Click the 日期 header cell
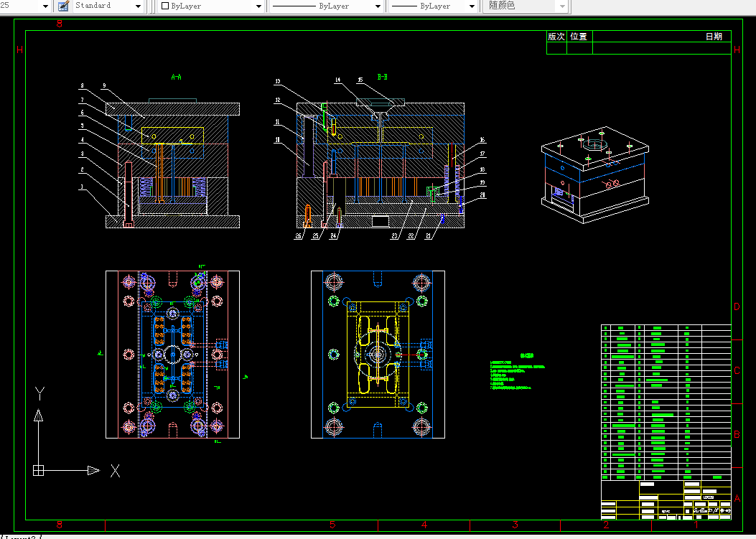The height and width of the screenshot is (539, 756). pyautogui.click(x=714, y=37)
